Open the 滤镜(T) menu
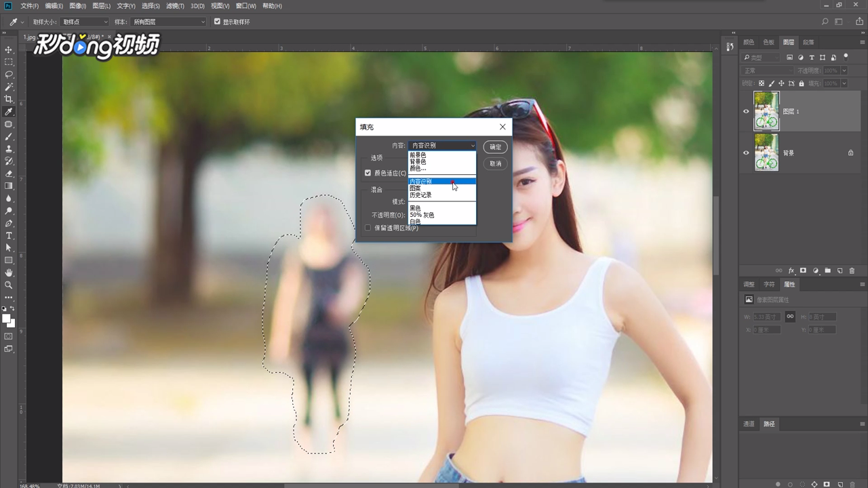This screenshot has width=868, height=488. tap(175, 6)
